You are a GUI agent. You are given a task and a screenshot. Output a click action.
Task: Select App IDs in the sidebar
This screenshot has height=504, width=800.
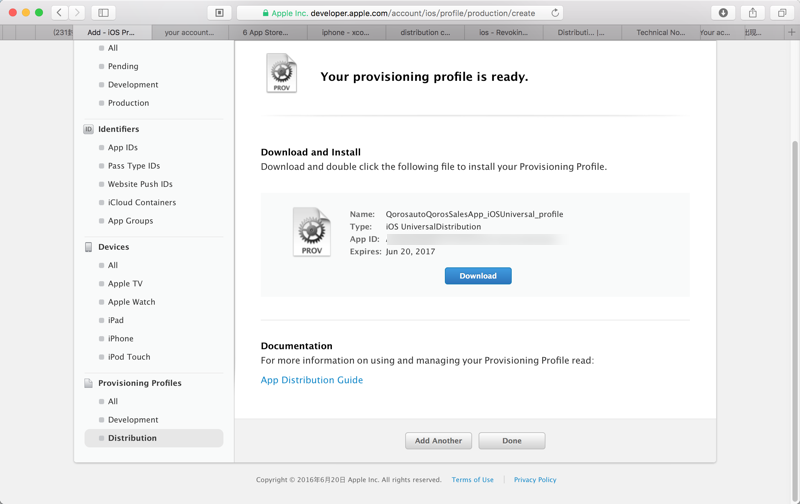123,148
